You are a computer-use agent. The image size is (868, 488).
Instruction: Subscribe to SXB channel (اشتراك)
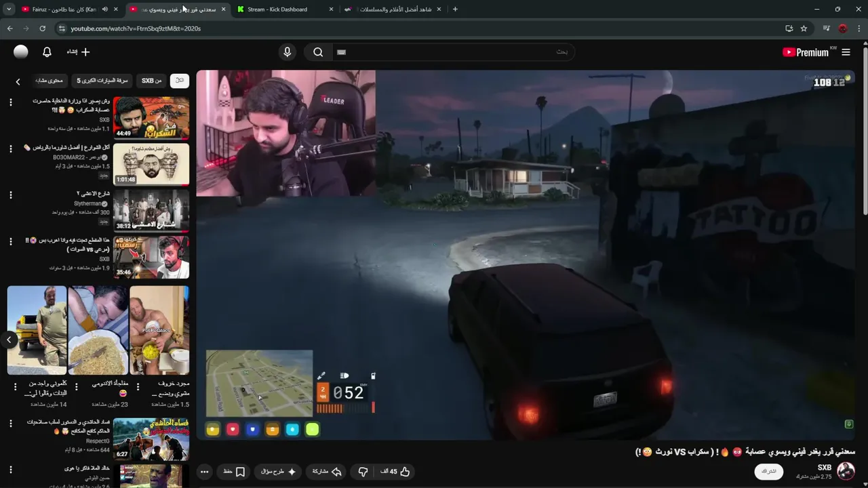point(768,472)
